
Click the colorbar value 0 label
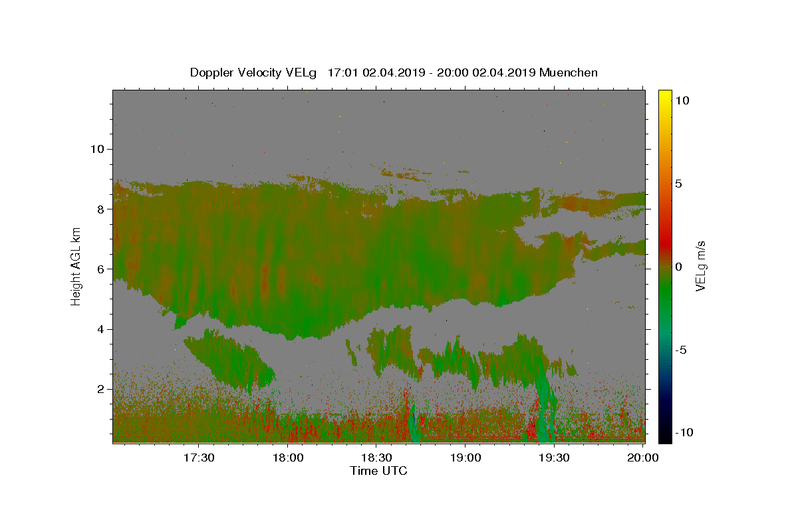pyautogui.click(x=679, y=267)
